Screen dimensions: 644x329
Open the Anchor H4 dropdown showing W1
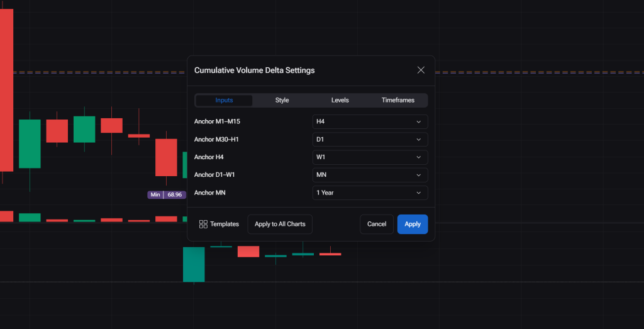pyautogui.click(x=370, y=157)
